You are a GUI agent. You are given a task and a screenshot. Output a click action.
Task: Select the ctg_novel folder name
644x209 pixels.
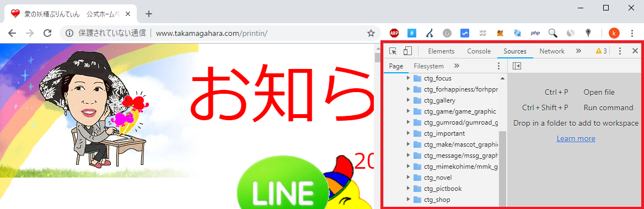click(x=438, y=178)
